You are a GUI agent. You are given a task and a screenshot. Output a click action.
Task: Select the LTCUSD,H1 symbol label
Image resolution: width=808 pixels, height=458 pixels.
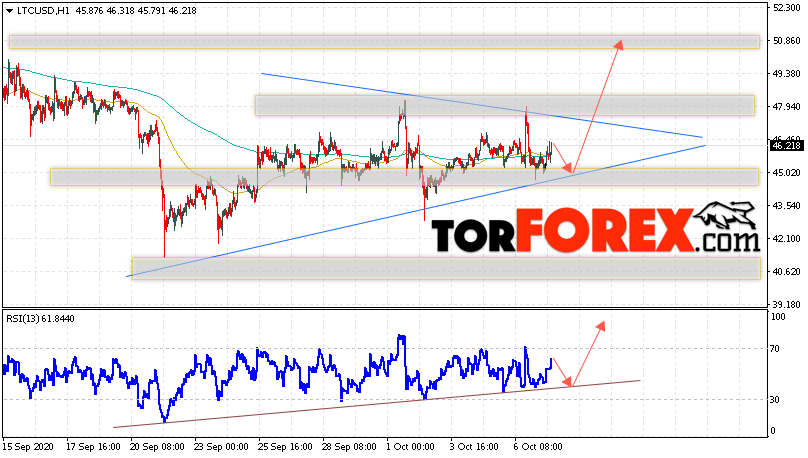[43, 10]
